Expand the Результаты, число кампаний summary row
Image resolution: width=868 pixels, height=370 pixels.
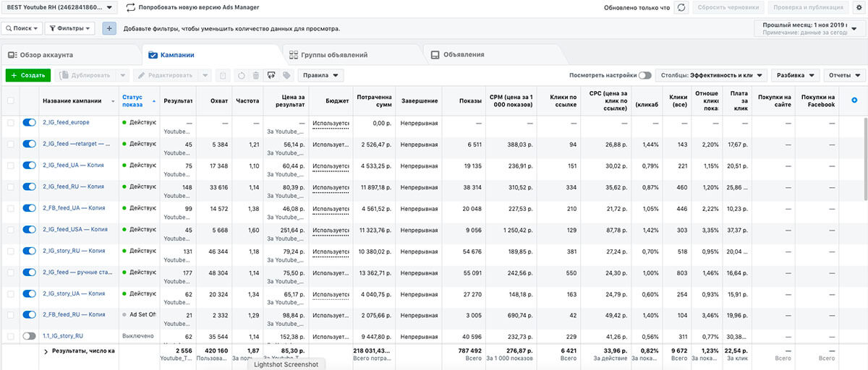(x=46, y=350)
